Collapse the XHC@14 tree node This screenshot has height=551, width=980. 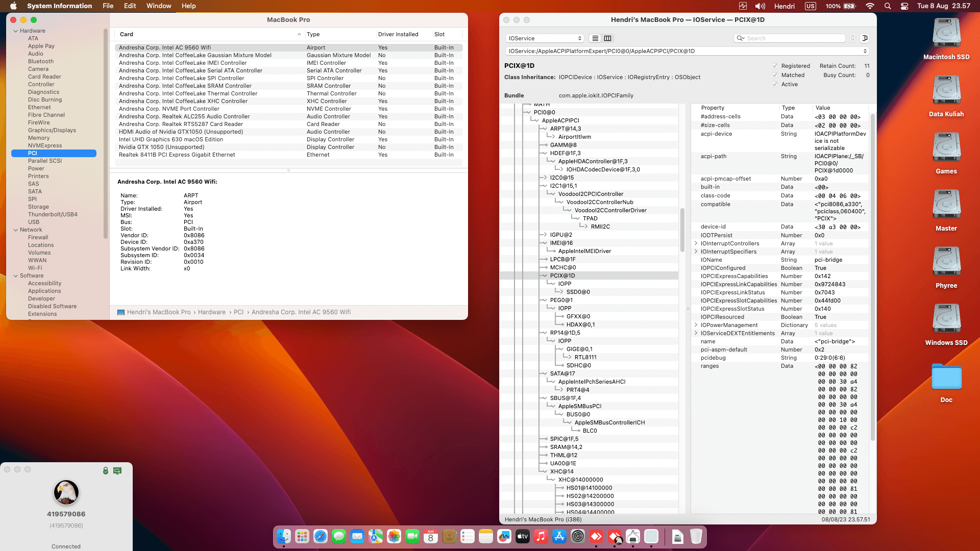(x=545, y=471)
